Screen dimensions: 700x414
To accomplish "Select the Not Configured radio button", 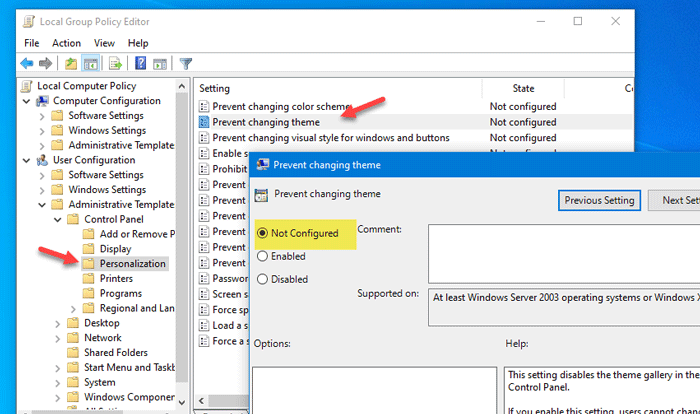I will click(262, 233).
